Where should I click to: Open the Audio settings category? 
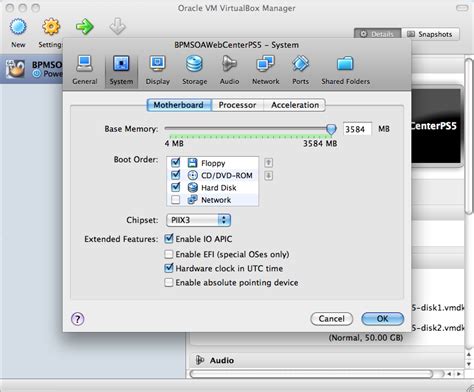click(229, 70)
